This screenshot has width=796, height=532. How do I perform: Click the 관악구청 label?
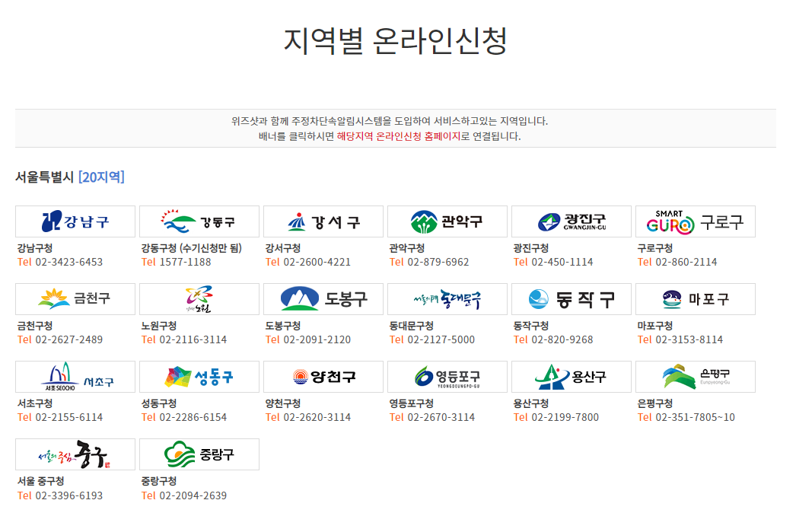tap(406, 248)
